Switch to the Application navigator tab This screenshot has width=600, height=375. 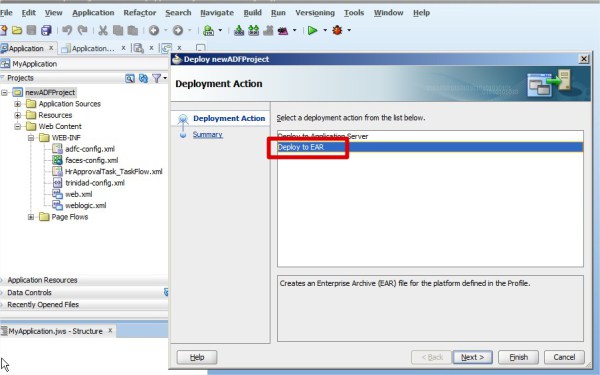click(x=26, y=48)
